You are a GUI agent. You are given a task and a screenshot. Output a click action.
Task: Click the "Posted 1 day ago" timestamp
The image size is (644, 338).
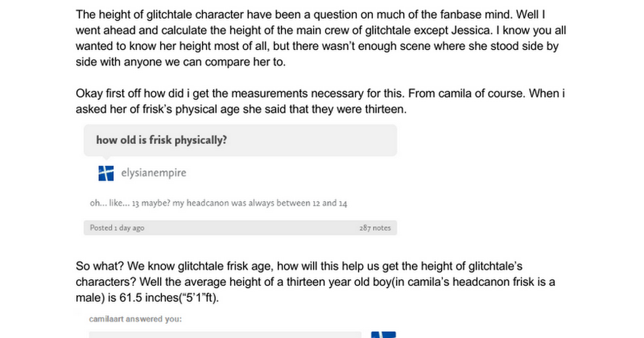(x=117, y=228)
